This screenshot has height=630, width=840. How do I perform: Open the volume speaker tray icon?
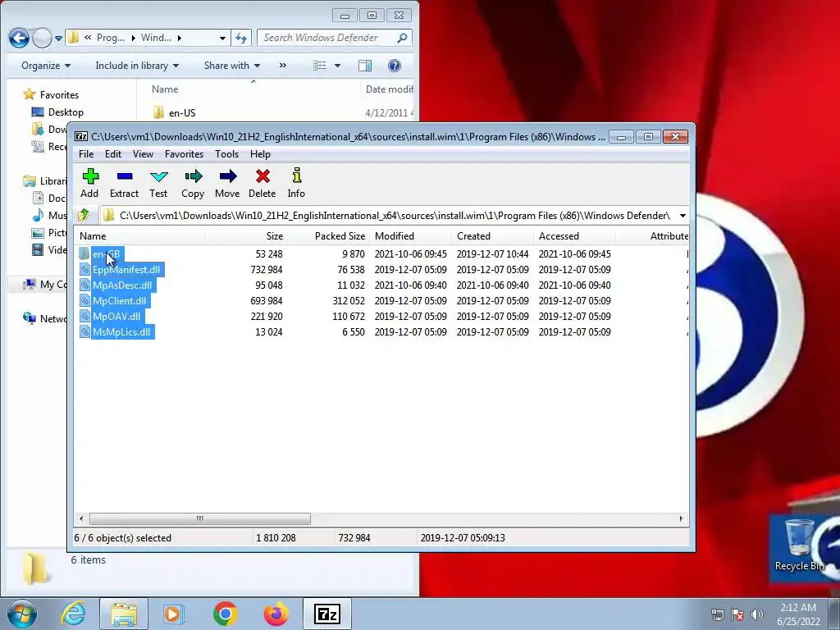pos(757,614)
